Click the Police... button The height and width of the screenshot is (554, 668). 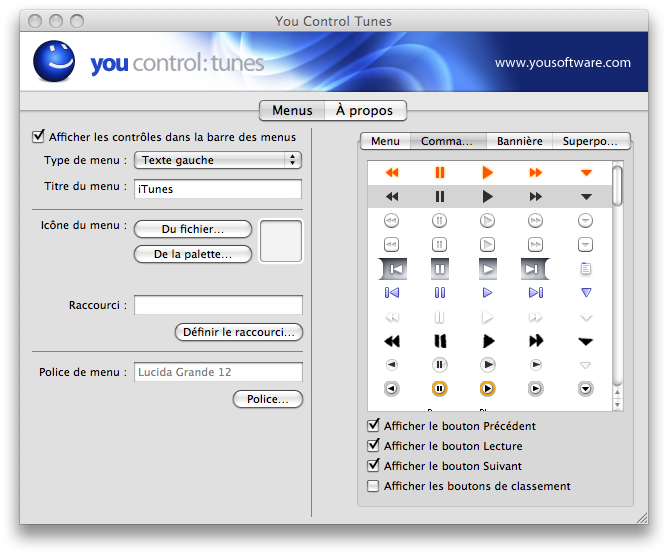pos(268,399)
